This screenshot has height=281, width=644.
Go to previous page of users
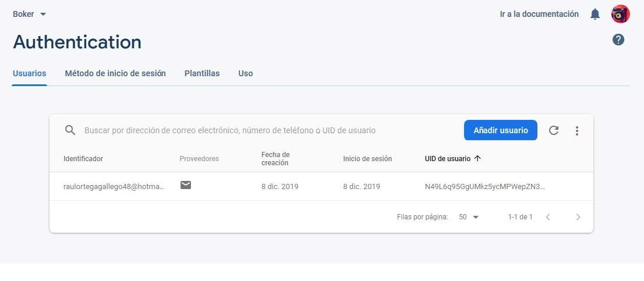pos(547,217)
